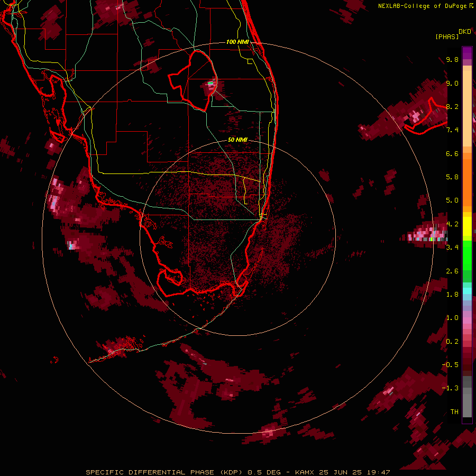Click the TH label on color scale

click(454, 411)
